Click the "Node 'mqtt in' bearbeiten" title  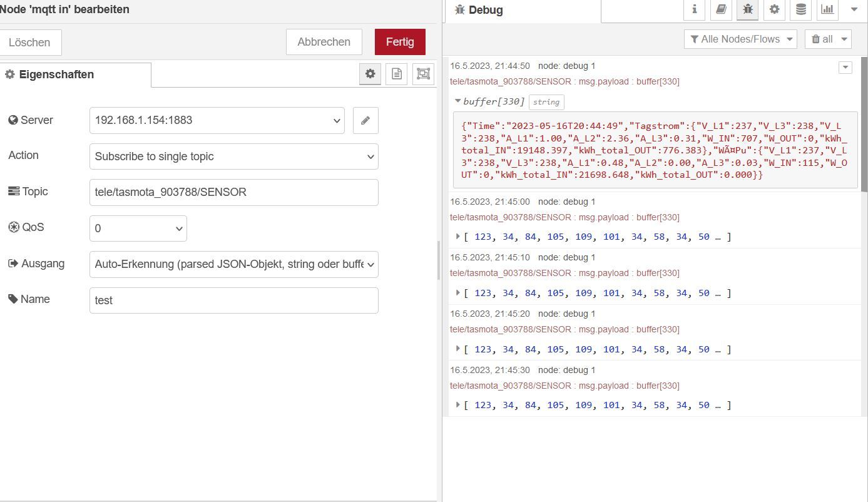pos(64,10)
